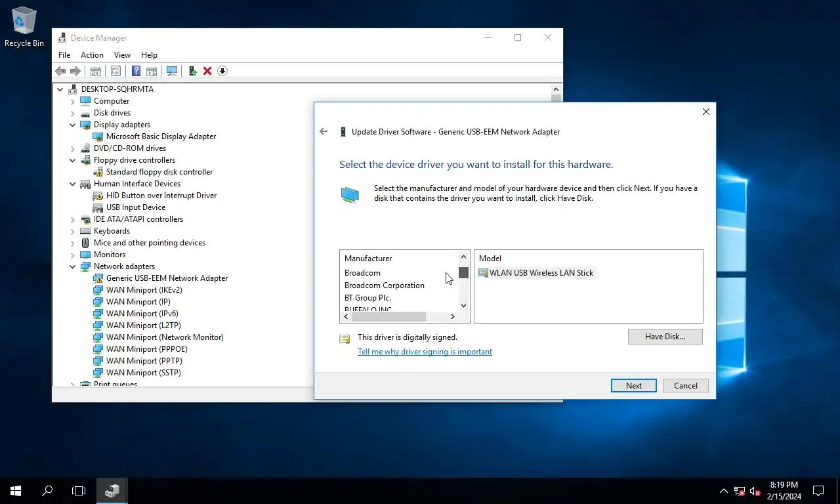Expand the Disk drives node
This screenshot has height=504, width=840.
(73, 113)
